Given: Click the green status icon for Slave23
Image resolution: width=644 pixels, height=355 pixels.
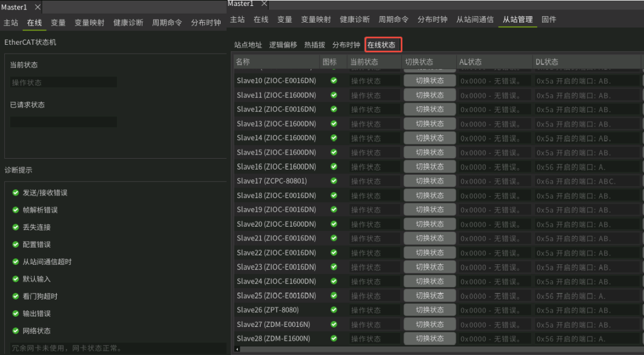Looking at the screenshot, I should [x=334, y=267].
